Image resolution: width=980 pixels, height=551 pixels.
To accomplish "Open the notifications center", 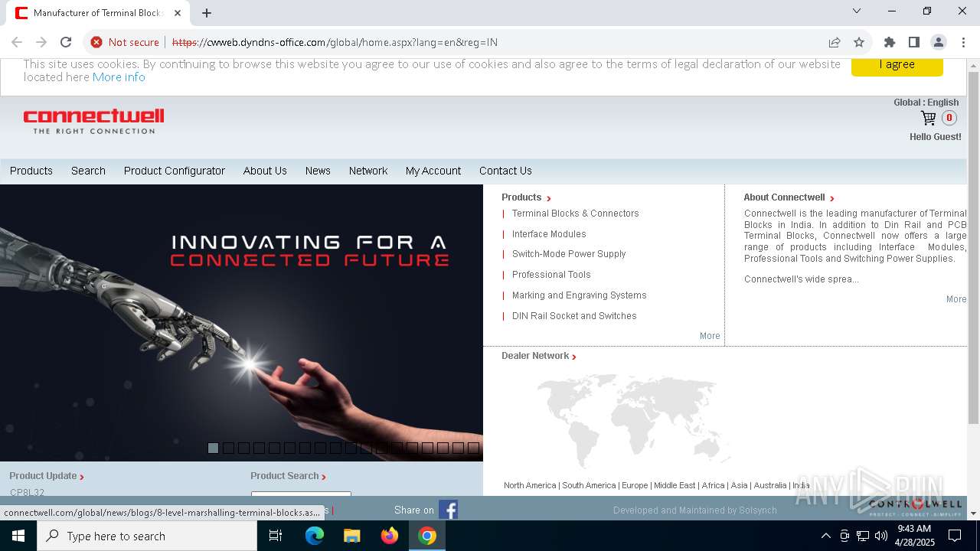I will [955, 536].
